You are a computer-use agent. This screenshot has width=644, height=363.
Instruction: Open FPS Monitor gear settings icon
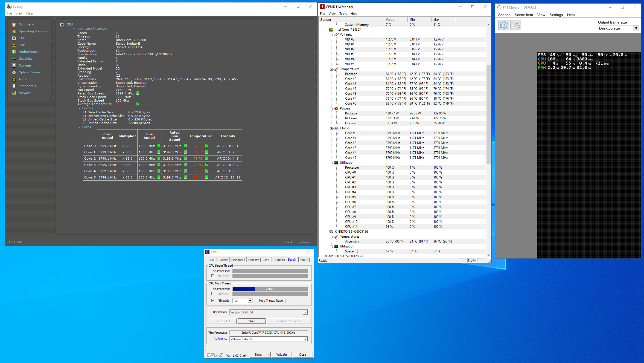(x=503, y=25)
